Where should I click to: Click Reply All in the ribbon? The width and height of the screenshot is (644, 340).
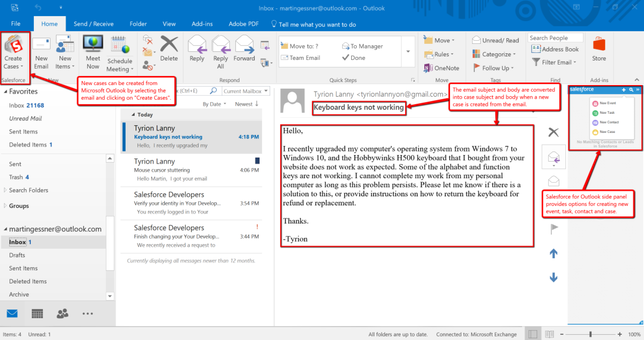click(221, 52)
